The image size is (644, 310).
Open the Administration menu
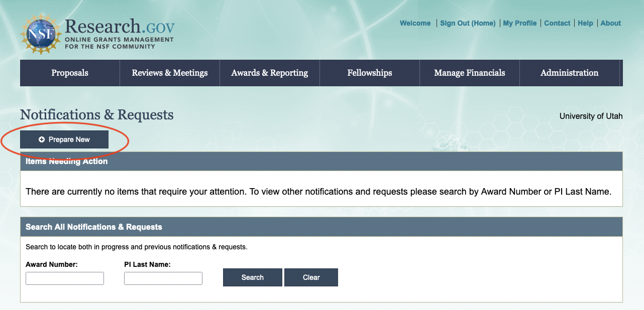point(570,73)
